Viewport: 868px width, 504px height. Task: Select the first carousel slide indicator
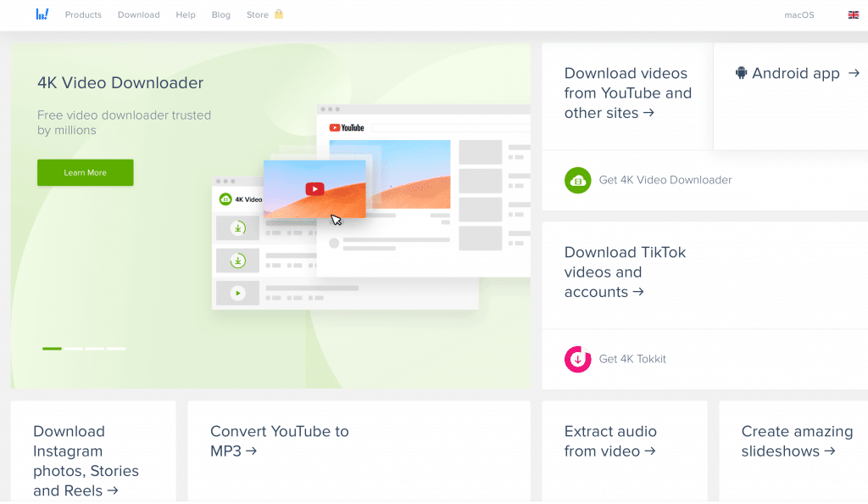click(52, 349)
